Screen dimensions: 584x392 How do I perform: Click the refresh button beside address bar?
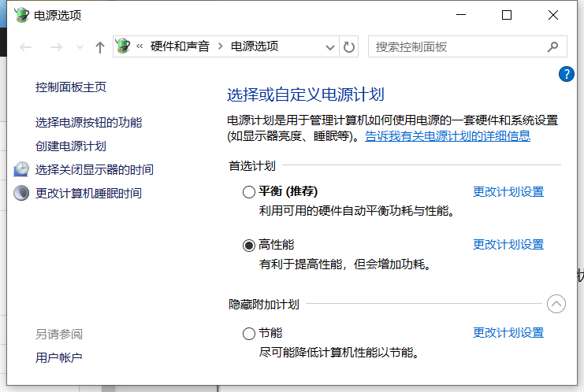tap(350, 47)
